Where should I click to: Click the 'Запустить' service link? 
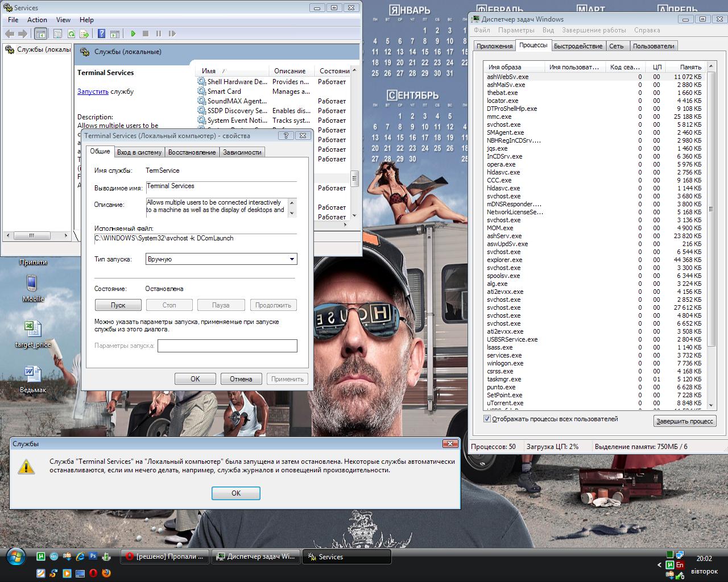(93, 92)
